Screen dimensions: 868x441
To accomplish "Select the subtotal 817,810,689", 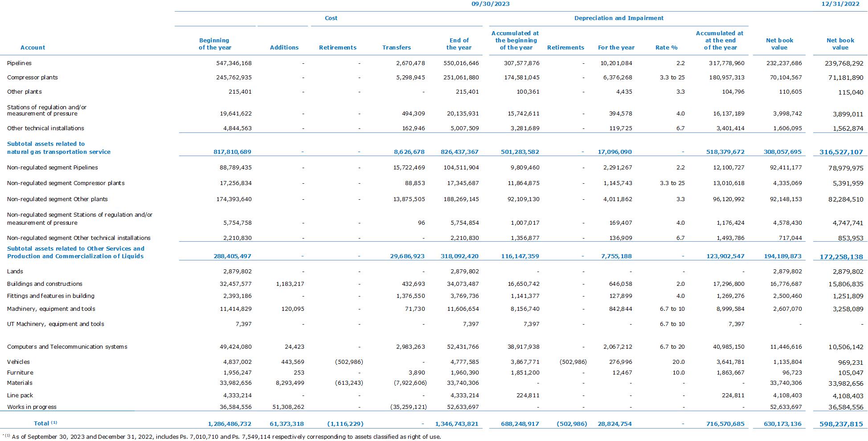I will click(233, 152).
